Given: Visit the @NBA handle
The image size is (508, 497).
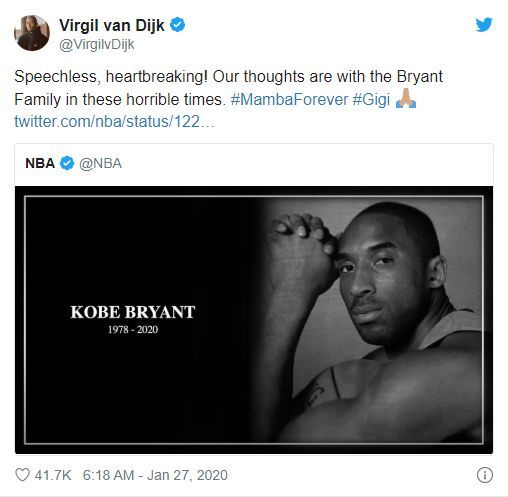Looking at the screenshot, I should [100, 164].
